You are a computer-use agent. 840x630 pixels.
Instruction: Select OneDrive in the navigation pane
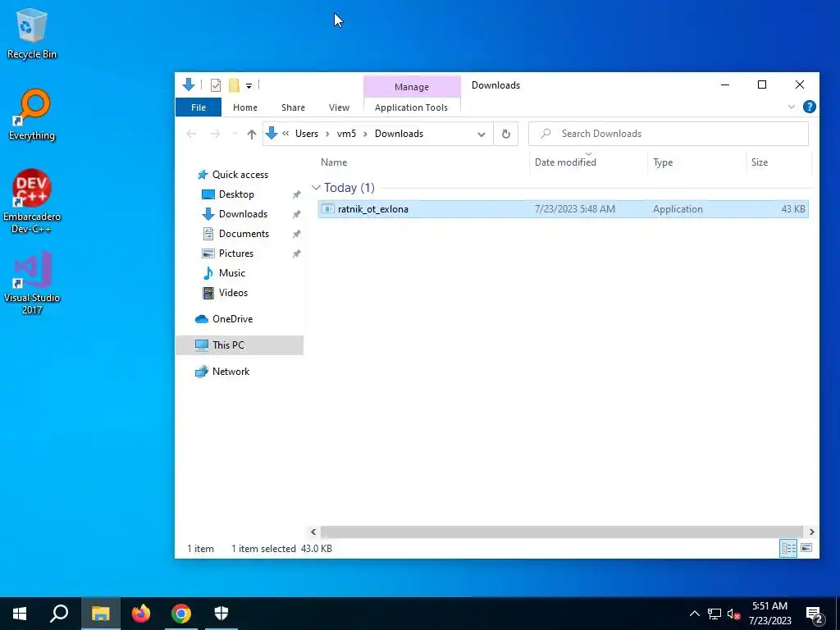pos(232,319)
